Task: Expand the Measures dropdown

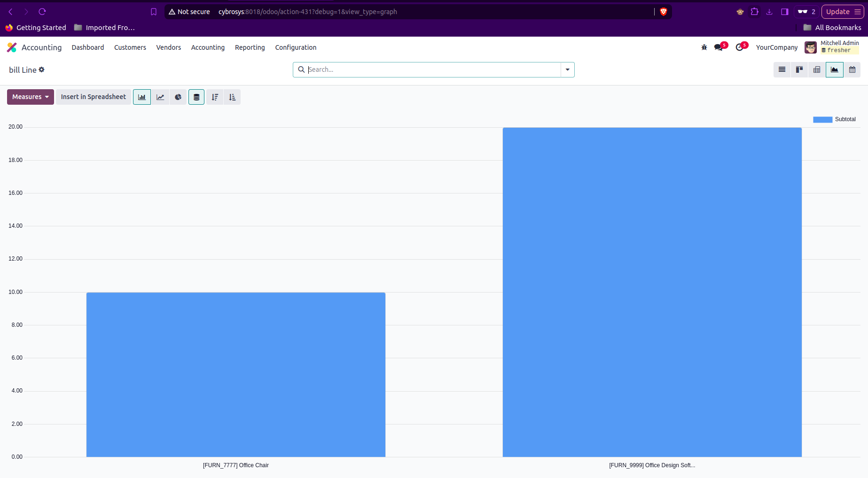Action: click(x=31, y=97)
